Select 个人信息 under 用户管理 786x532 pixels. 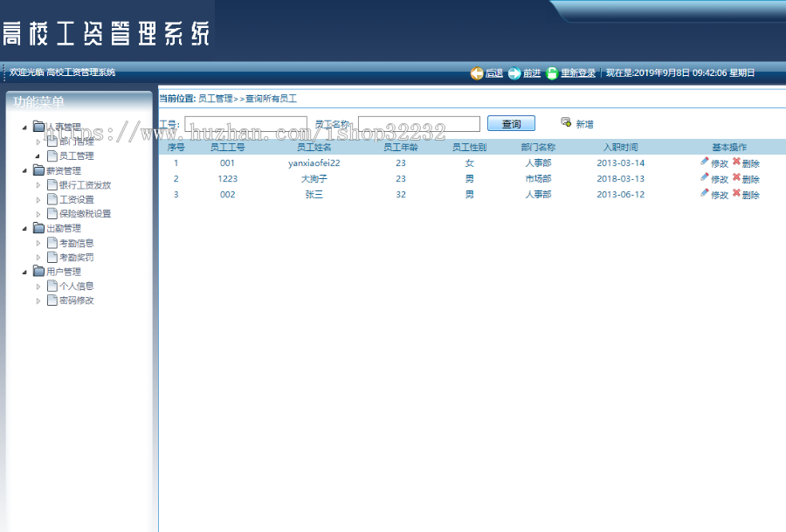76,286
